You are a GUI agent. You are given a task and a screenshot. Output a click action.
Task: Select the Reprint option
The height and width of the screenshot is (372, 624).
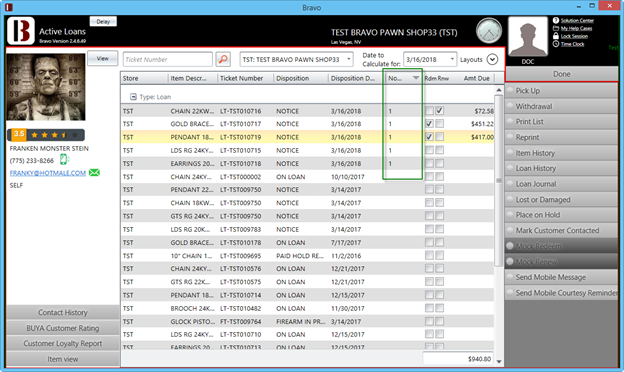click(x=562, y=137)
